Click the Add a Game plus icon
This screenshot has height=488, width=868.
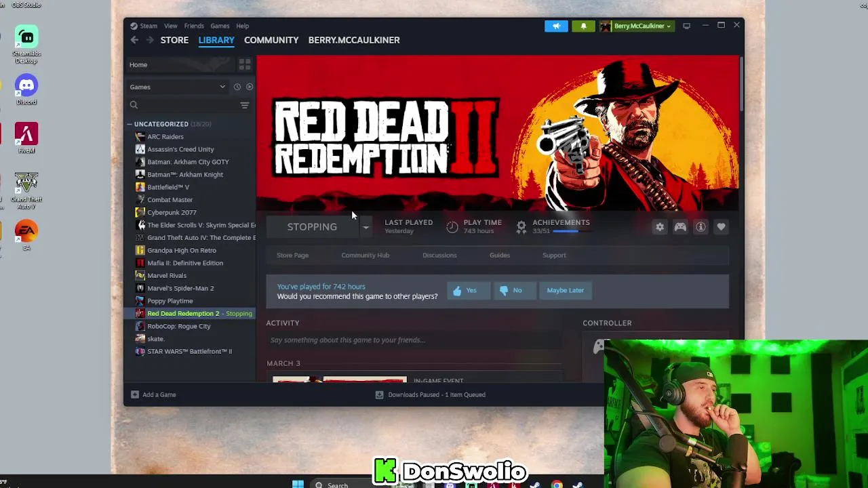(x=134, y=394)
